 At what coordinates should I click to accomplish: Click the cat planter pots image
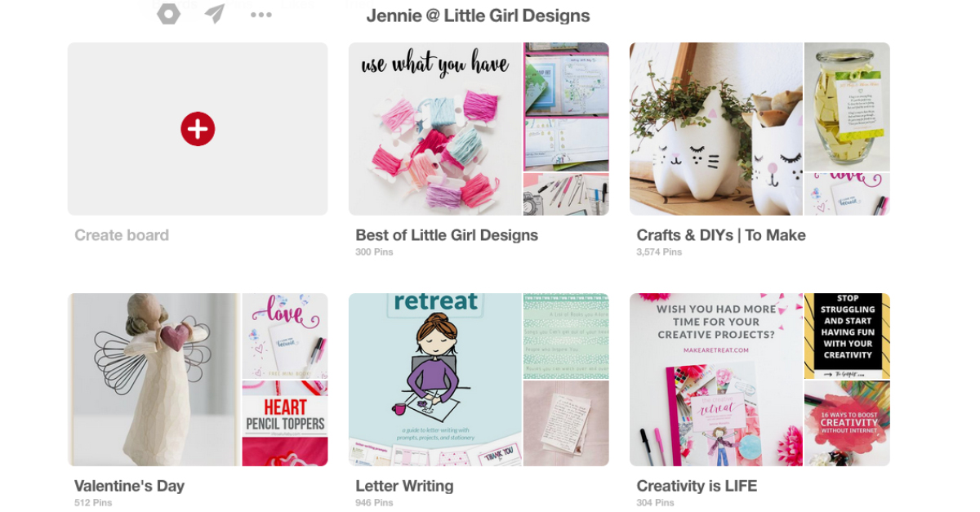pyautogui.click(x=716, y=129)
